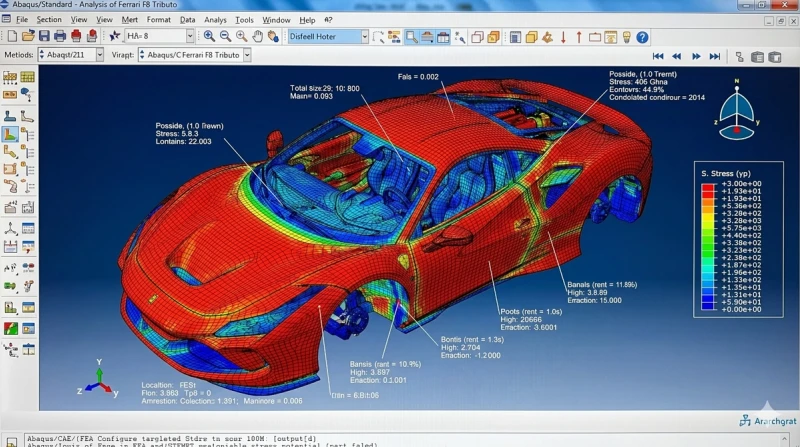Click the light bulb icon
The height and width of the screenshot is (447, 800).
(627, 37)
